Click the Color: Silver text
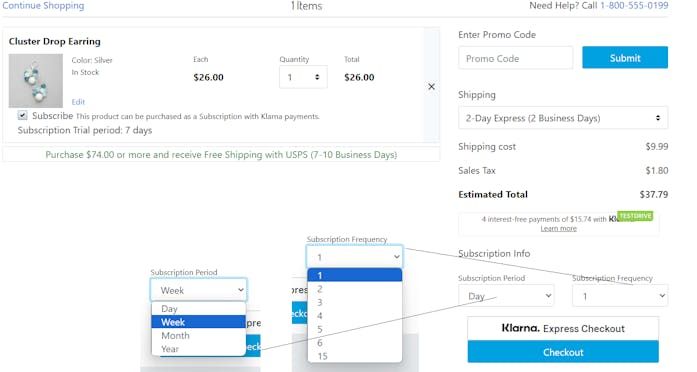Image resolution: width=697 pixels, height=372 pixels. pyautogui.click(x=92, y=60)
